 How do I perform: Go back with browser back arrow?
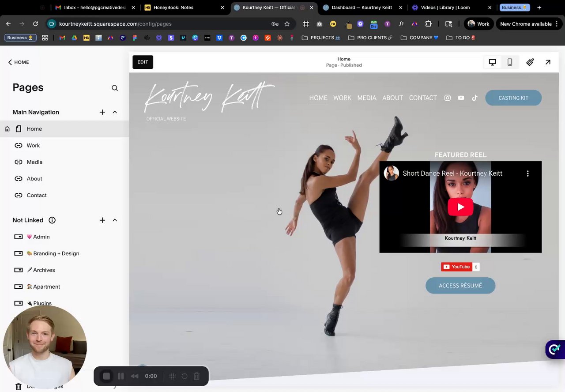(8, 24)
